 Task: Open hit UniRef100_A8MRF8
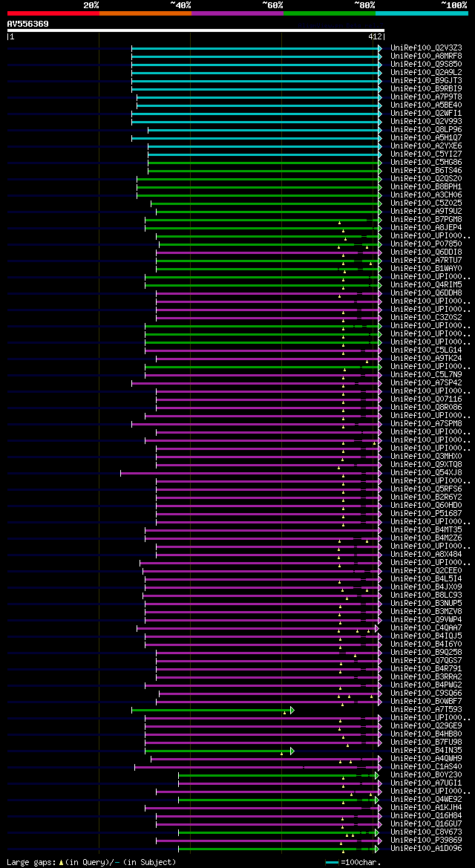426,56
